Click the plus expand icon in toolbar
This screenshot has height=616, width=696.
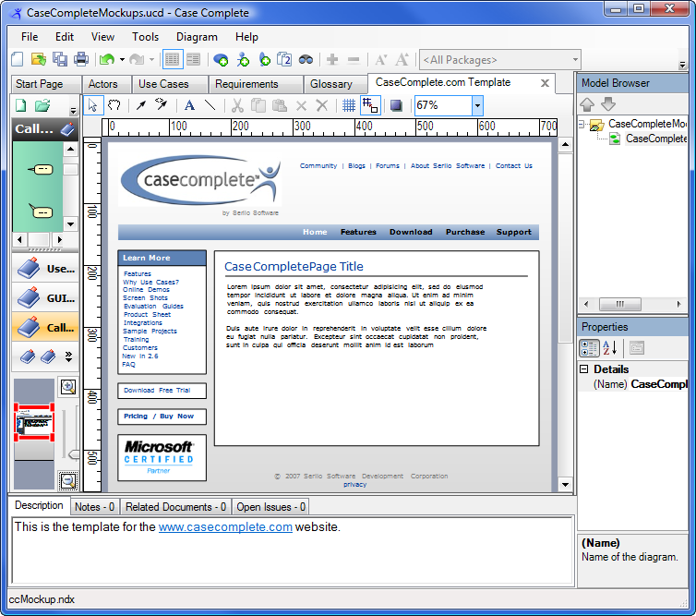pyautogui.click(x=332, y=59)
